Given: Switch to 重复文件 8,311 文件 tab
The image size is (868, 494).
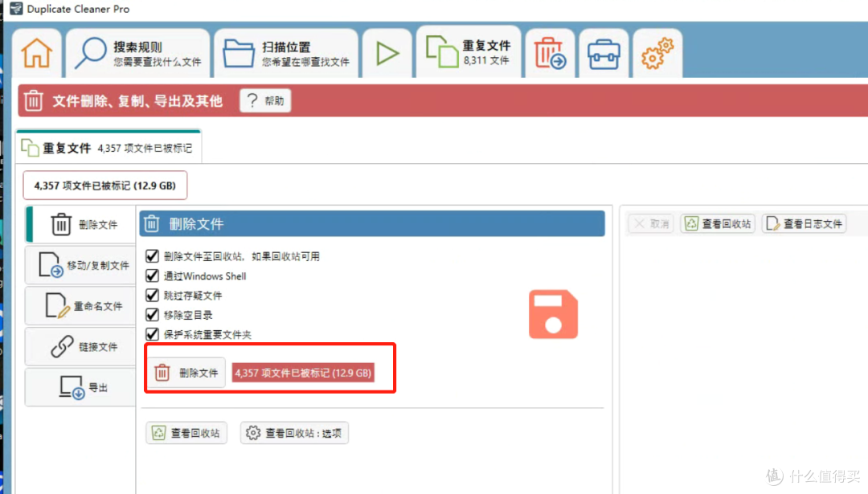Looking at the screenshot, I should tap(469, 51).
